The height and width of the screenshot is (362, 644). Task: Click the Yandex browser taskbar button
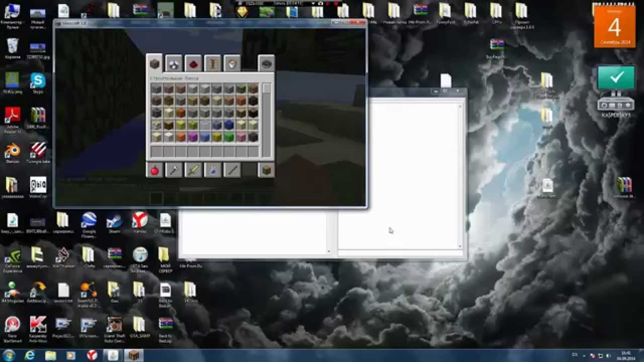[x=92, y=355]
